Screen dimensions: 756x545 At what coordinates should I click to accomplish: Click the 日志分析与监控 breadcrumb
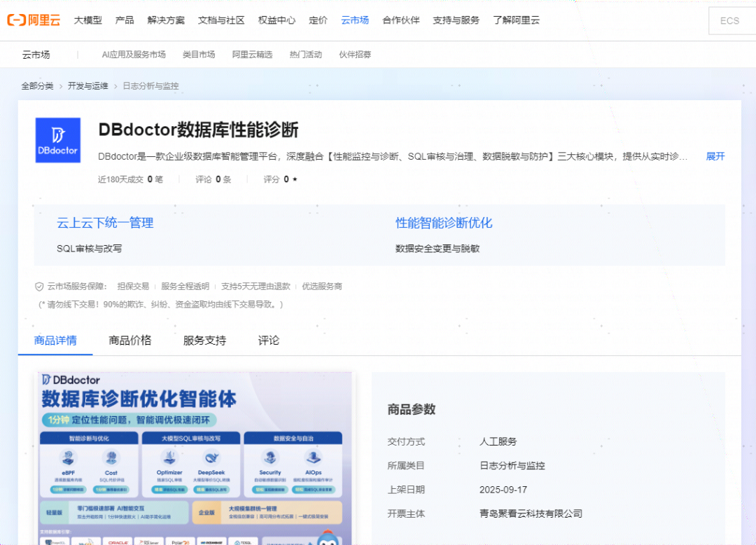click(150, 86)
